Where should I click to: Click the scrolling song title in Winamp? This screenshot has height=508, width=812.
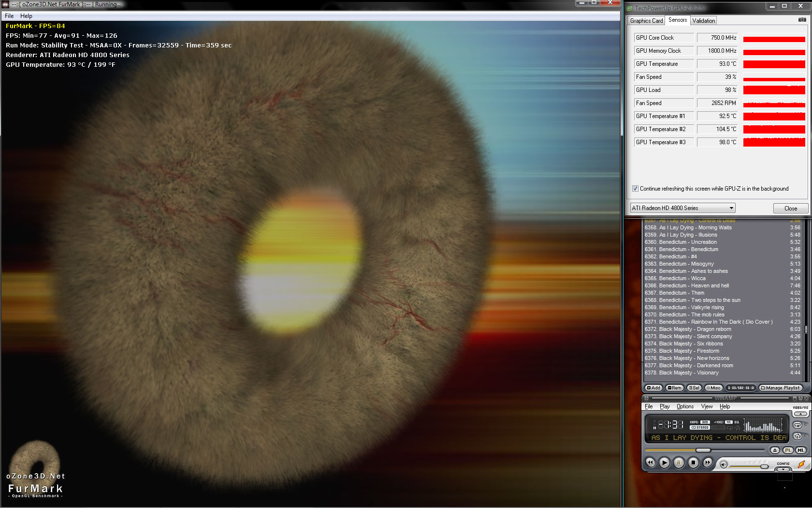pyautogui.click(x=718, y=437)
